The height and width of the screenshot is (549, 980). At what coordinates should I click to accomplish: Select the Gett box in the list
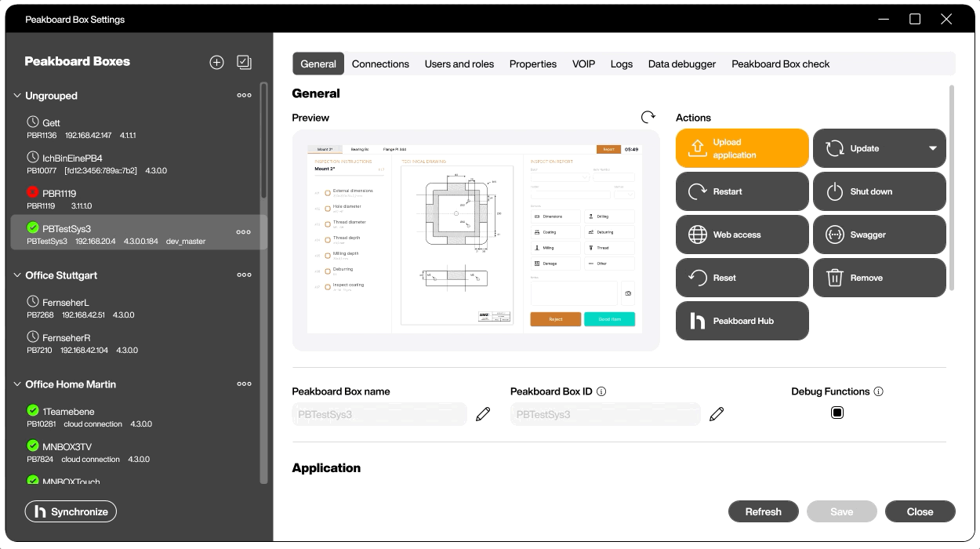coord(138,129)
